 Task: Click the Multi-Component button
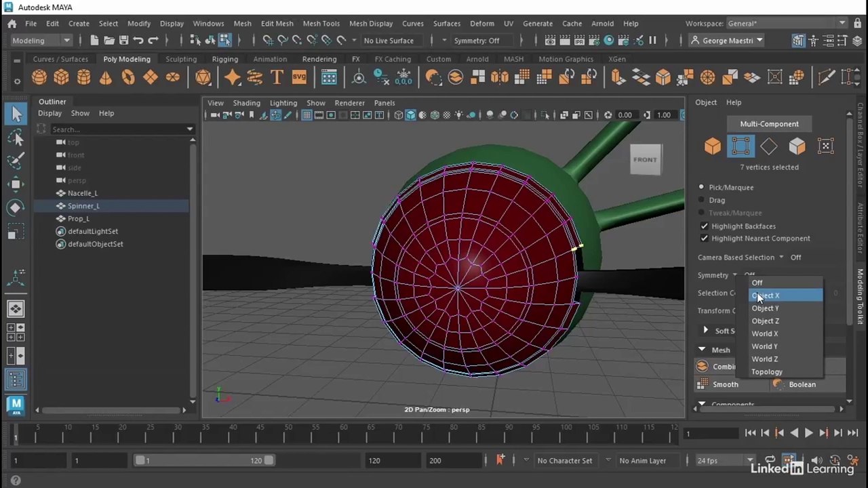click(x=769, y=124)
